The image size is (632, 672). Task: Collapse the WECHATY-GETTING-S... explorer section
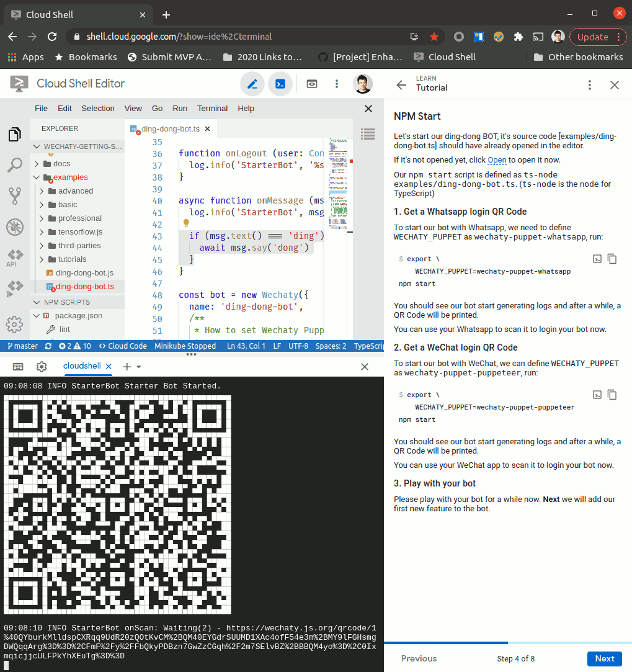pyautogui.click(x=37, y=146)
